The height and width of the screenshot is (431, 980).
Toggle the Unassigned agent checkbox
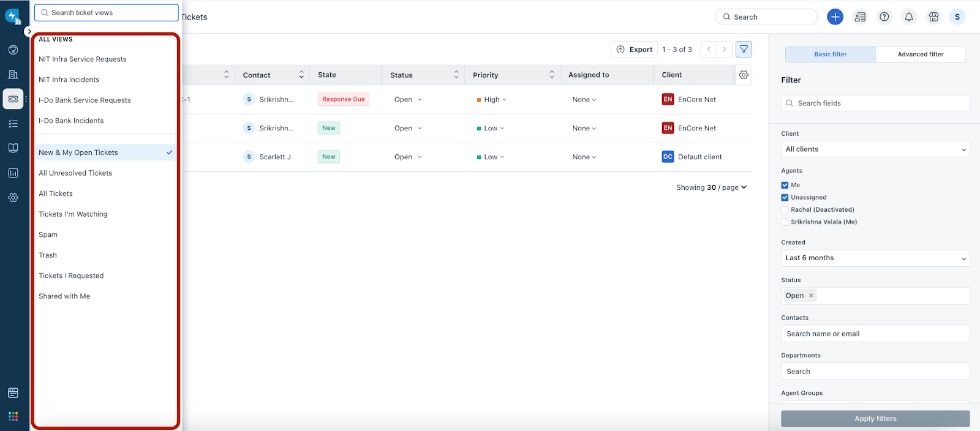click(x=785, y=197)
